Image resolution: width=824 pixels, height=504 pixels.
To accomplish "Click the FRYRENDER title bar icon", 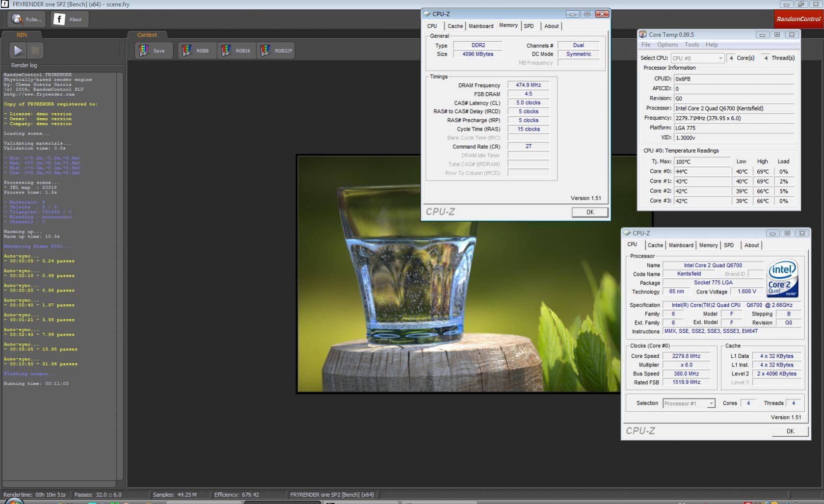I will point(5,4).
